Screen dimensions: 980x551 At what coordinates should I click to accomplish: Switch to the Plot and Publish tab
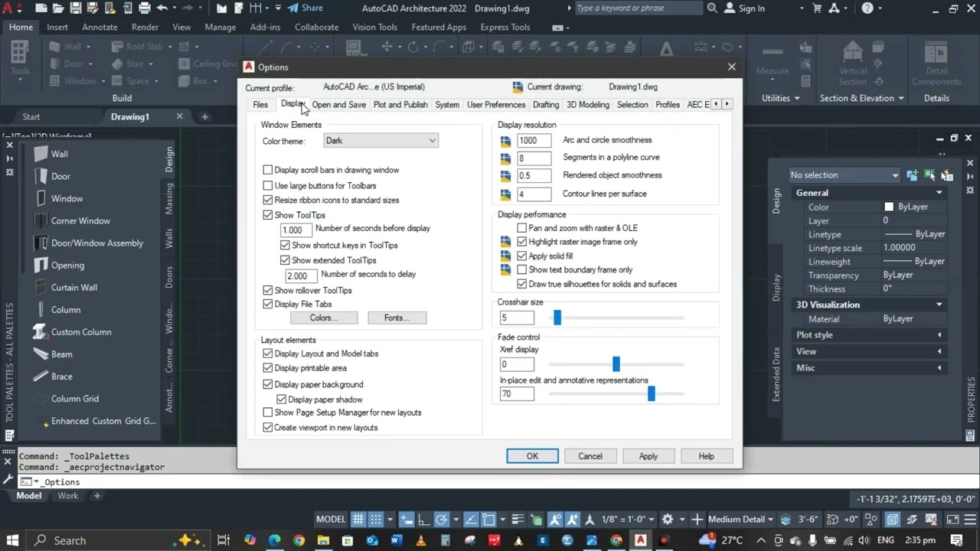pyautogui.click(x=400, y=105)
